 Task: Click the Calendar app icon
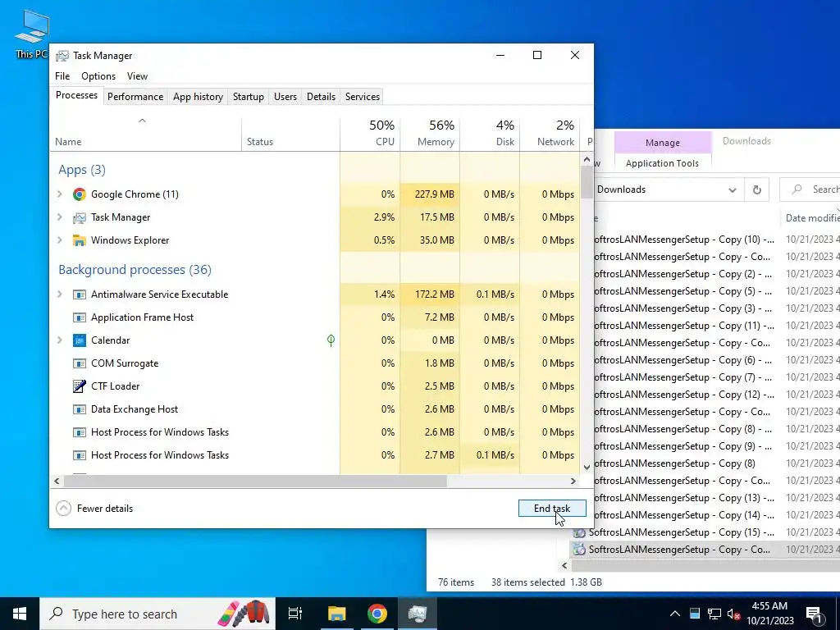[80, 340]
